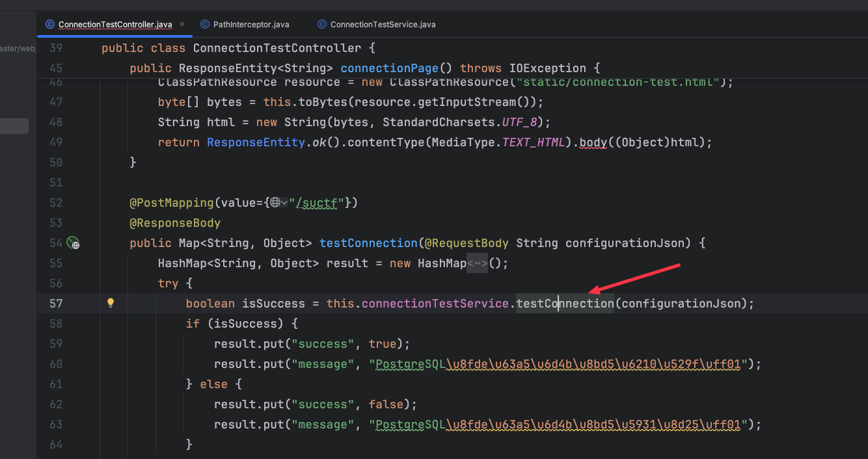
Task: Click the MediaType class reference on line 49
Action: [463, 142]
